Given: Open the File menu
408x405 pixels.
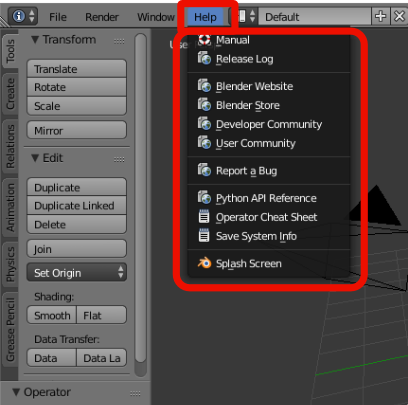Looking at the screenshot, I should tap(58, 17).
